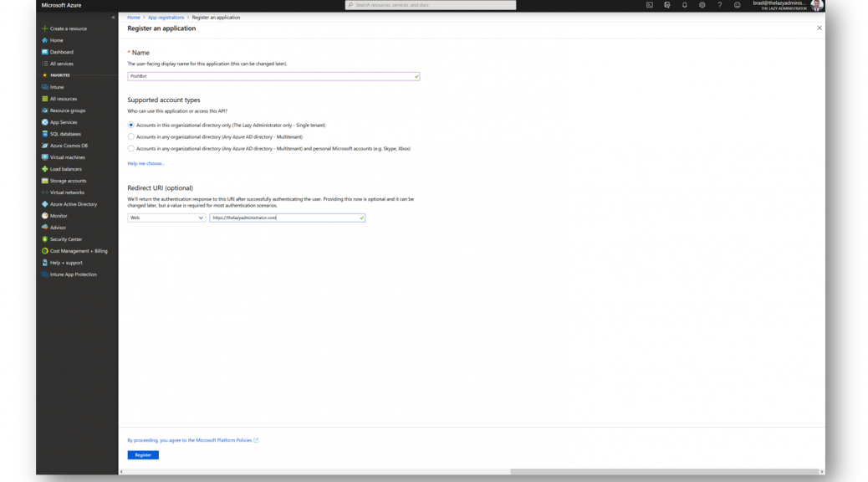Viewport: 868px width, 482px height.
Task: Click the Name input field with PoshBot
Action: 273,76
